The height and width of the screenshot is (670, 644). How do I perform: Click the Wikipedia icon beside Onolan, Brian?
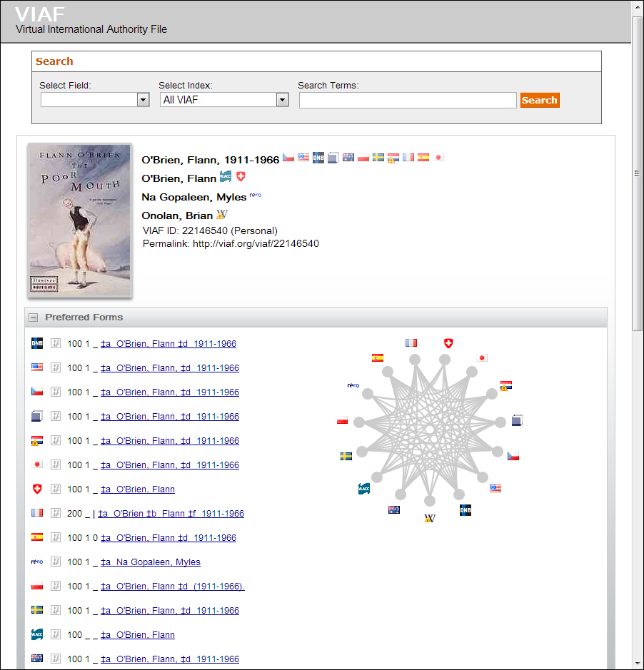click(221, 215)
